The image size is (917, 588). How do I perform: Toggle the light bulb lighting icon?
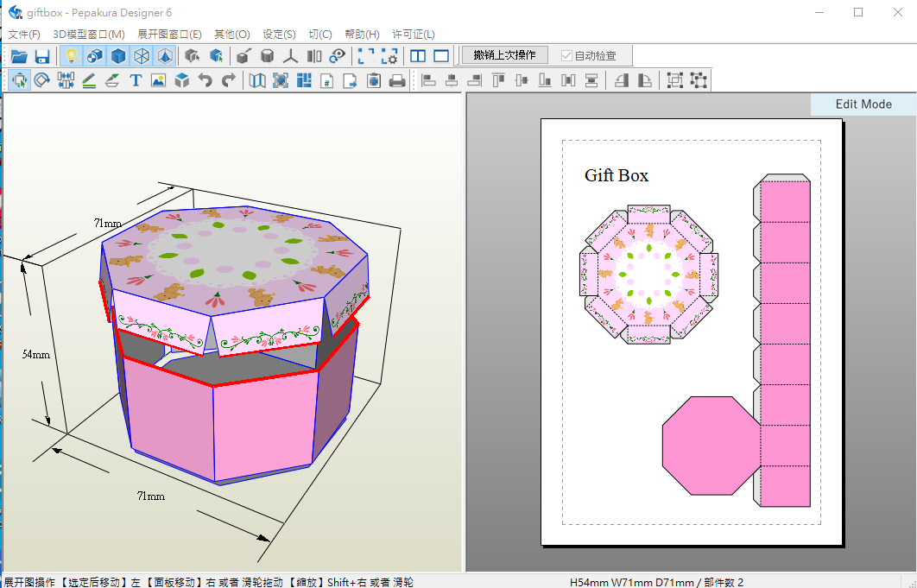point(72,56)
